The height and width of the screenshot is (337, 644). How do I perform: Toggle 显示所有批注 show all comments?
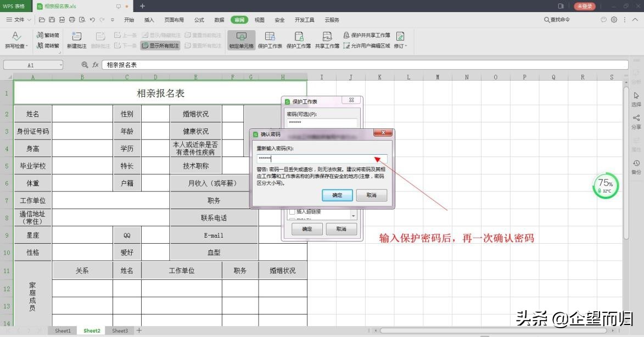[x=160, y=46]
